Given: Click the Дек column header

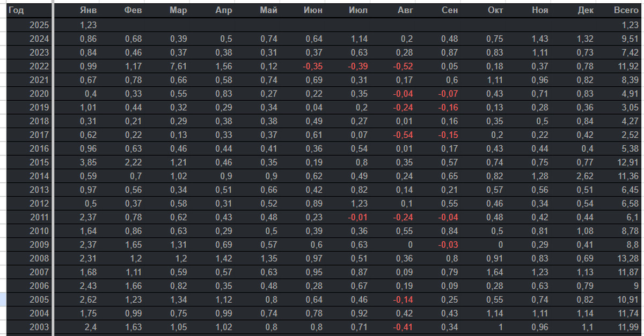Looking at the screenshot, I should [585, 11].
